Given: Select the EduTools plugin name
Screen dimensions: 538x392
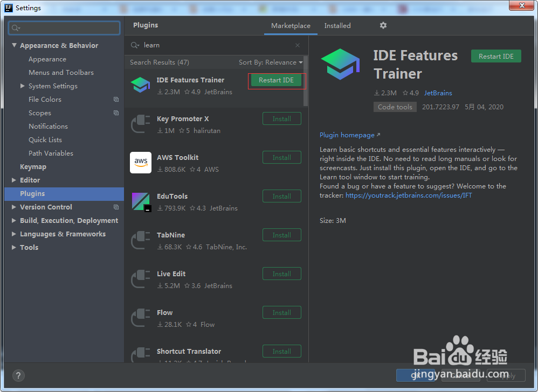Looking at the screenshot, I should click(x=172, y=196).
